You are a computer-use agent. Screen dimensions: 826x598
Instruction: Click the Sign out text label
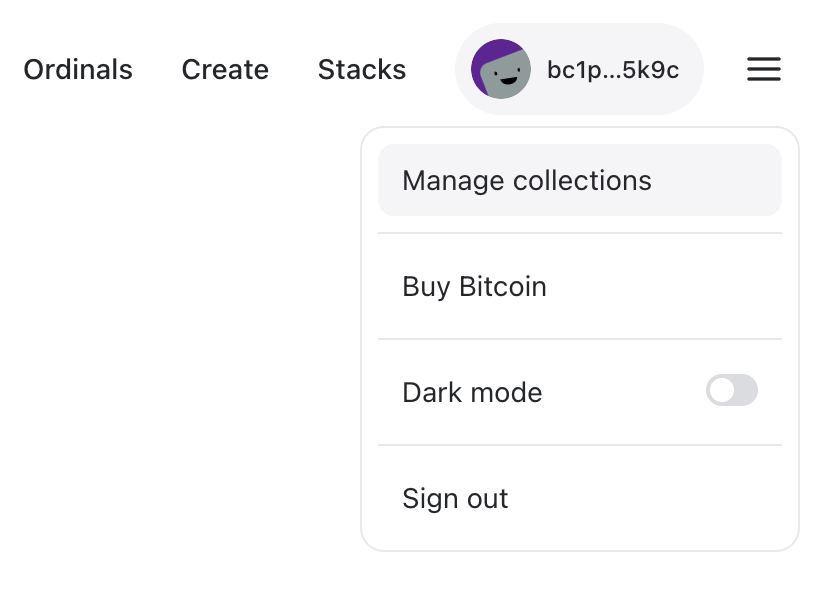[x=455, y=498]
